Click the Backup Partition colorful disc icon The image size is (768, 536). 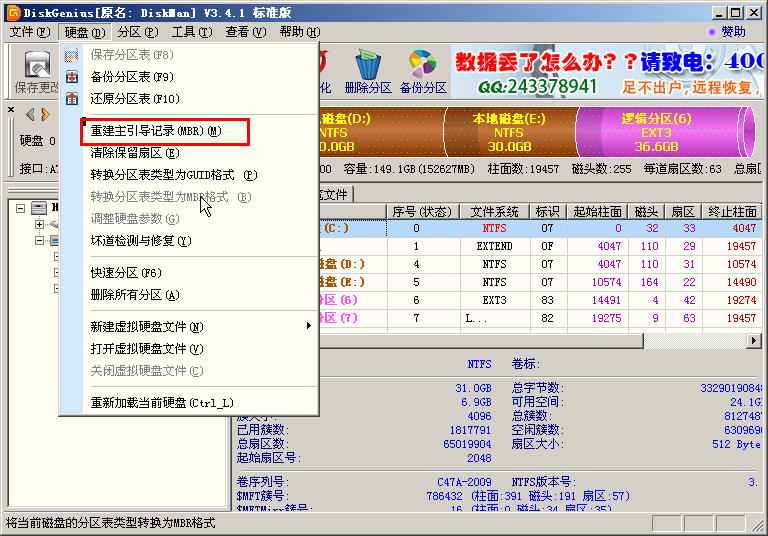coord(422,64)
